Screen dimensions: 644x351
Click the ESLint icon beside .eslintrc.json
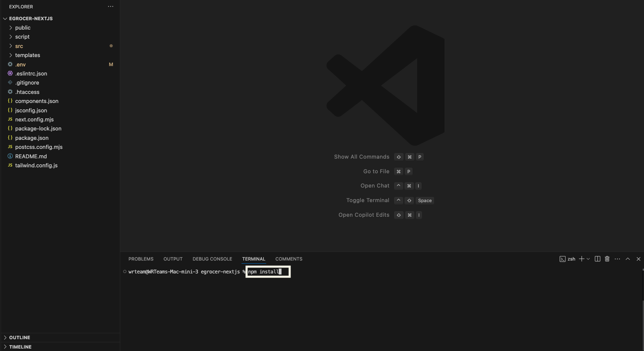pyautogui.click(x=10, y=73)
